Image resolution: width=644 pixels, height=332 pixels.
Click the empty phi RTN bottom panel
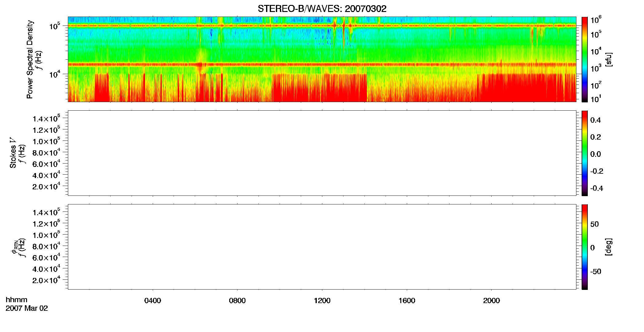click(322, 247)
